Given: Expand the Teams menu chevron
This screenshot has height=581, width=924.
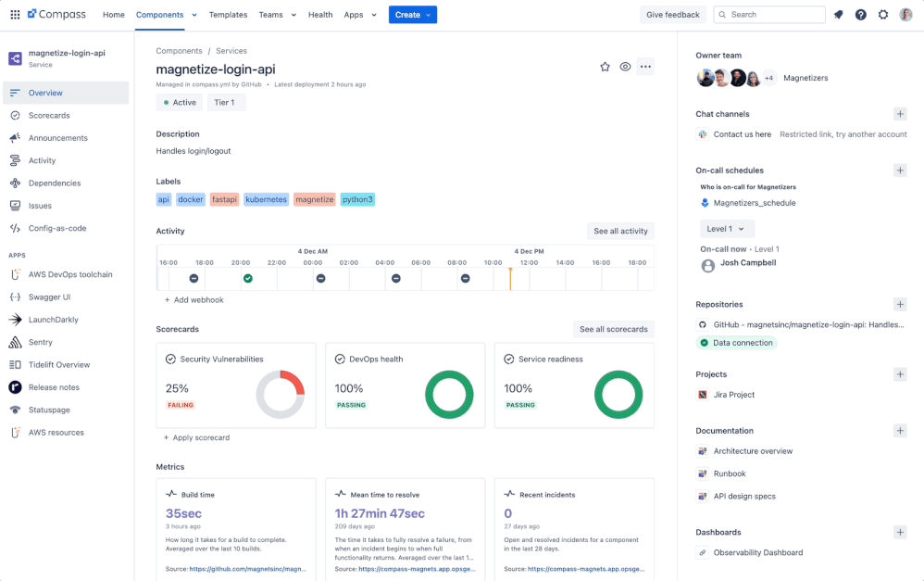Looking at the screenshot, I should click(293, 14).
